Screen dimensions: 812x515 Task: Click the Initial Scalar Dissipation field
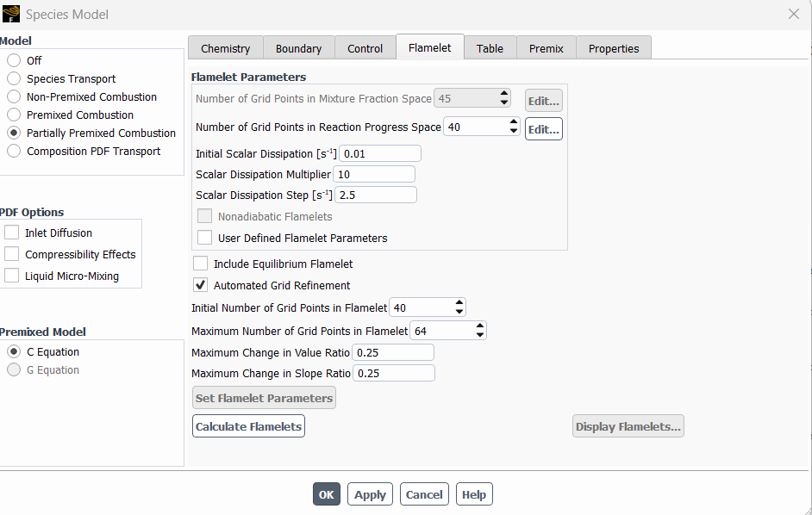click(380, 153)
